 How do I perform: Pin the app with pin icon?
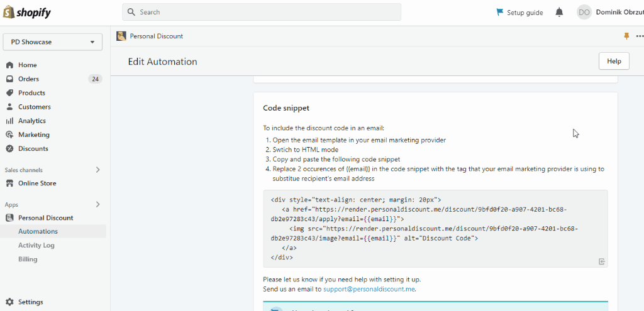(x=626, y=36)
